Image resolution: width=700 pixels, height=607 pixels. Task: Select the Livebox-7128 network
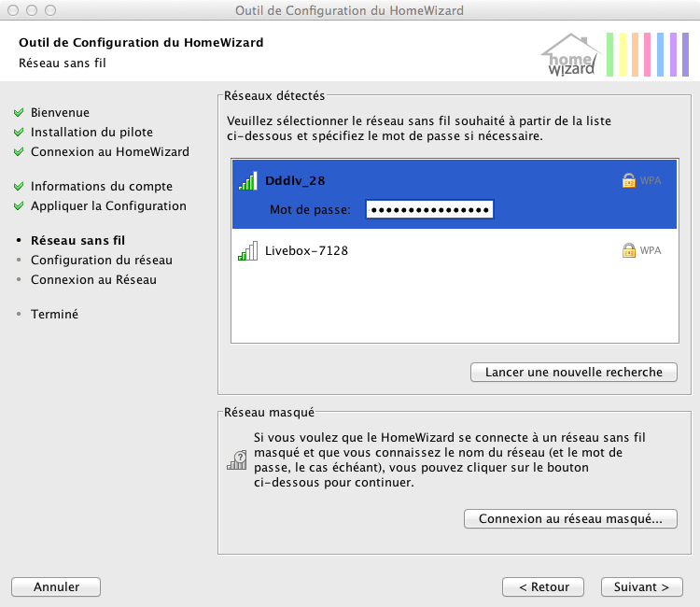click(455, 250)
